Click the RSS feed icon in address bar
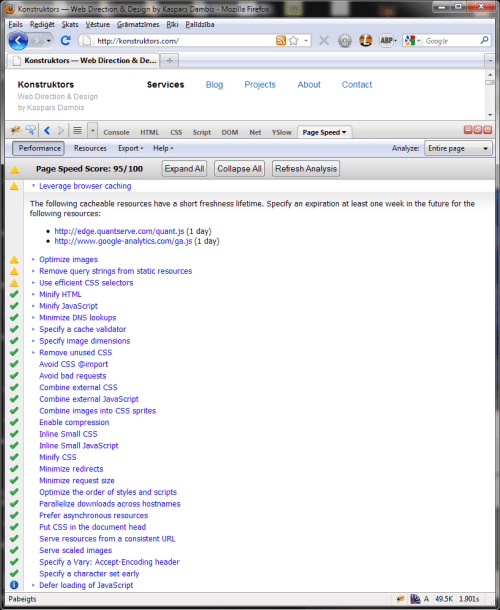 [x=281, y=40]
